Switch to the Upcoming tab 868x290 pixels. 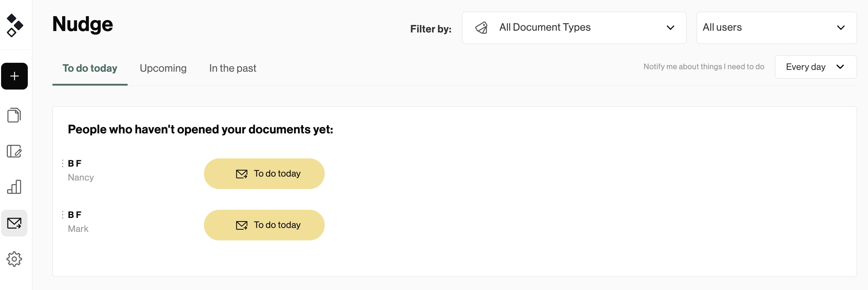click(x=163, y=68)
